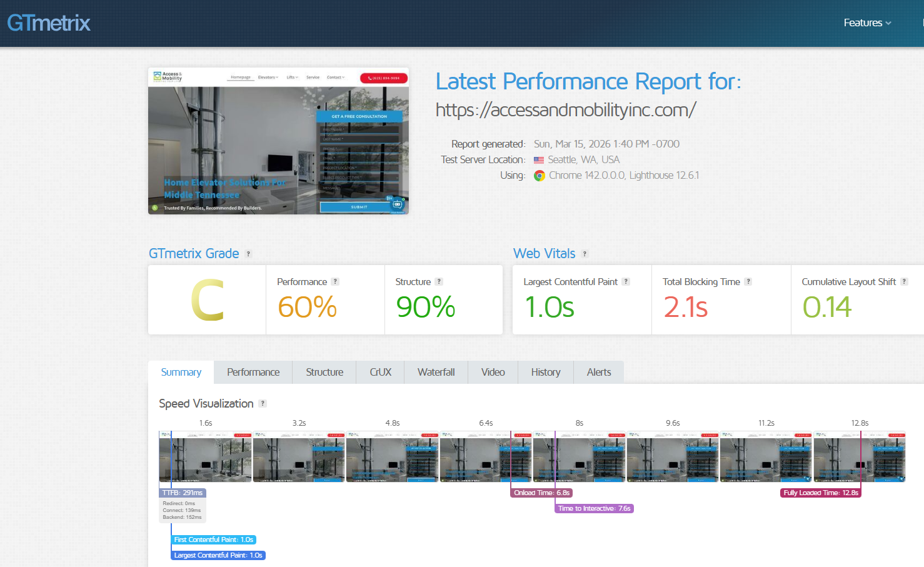The image size is (924, 567).
Task: Open the Alerts tab
Action: pos(599,373)
